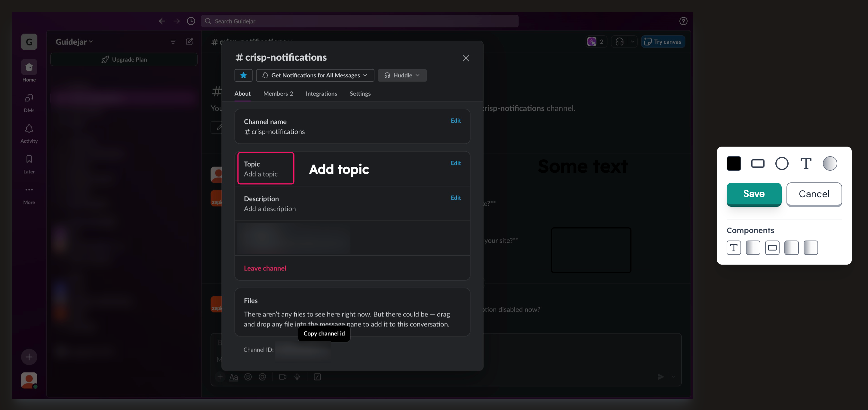Click the filter conversations icon
The height and width of the screenshot is (410, 868).
pos(173,42)
